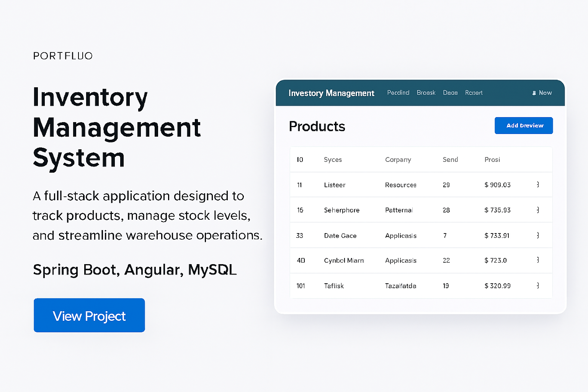The image size is (588, 392).
Task: Click the Now link in the navbar
Action: 545,93
